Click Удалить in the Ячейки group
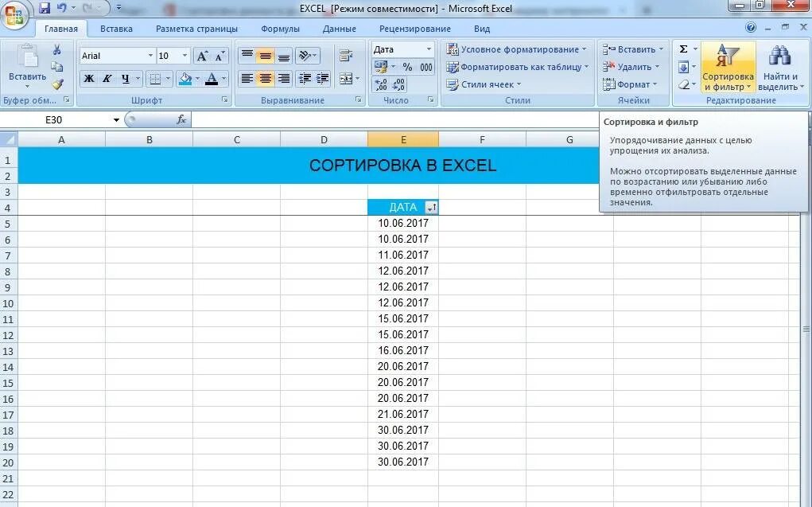Viewport: 812px width, 507px height. (631, 67)
